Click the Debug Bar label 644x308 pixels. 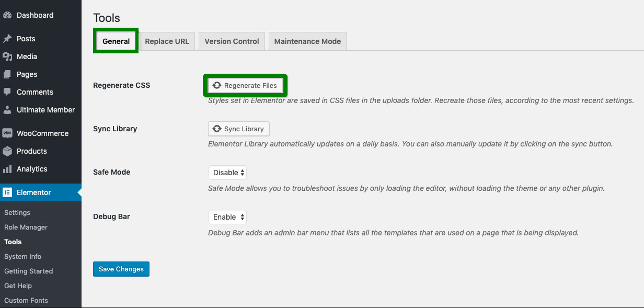click(111, 216)
